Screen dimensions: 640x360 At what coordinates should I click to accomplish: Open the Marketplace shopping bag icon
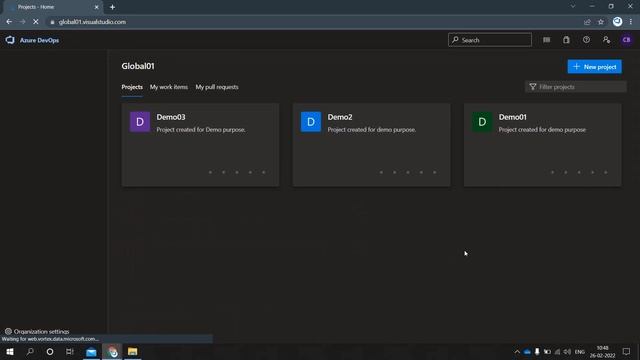point(566,40)
